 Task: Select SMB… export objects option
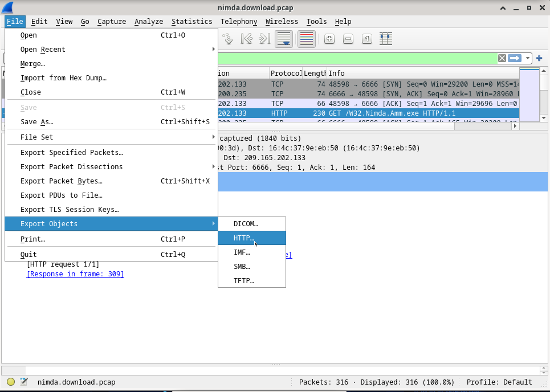252,267
